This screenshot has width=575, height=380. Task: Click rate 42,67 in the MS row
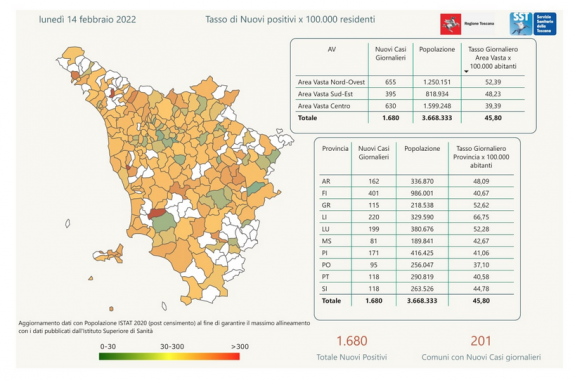481,241
